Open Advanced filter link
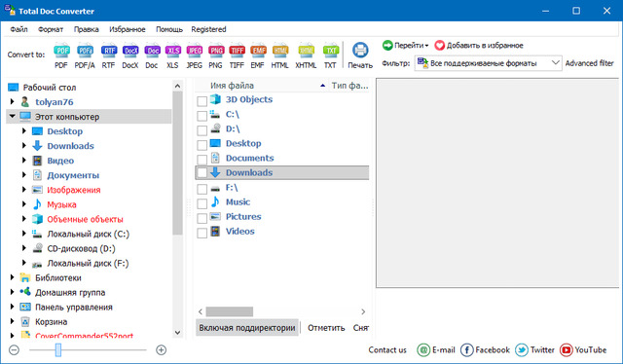The width and height of the screenshot is (623, 364). pyautogui.click(x=590, y=63)
